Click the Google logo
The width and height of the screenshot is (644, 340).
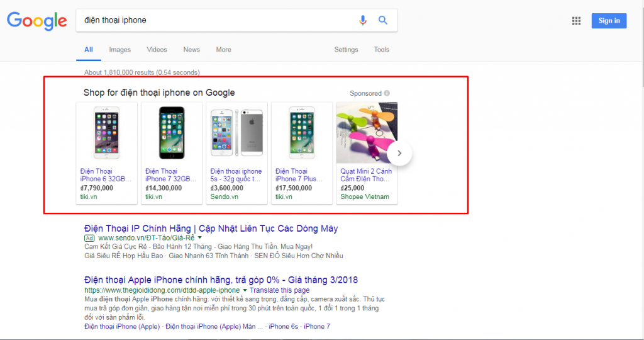coord(36,20)
